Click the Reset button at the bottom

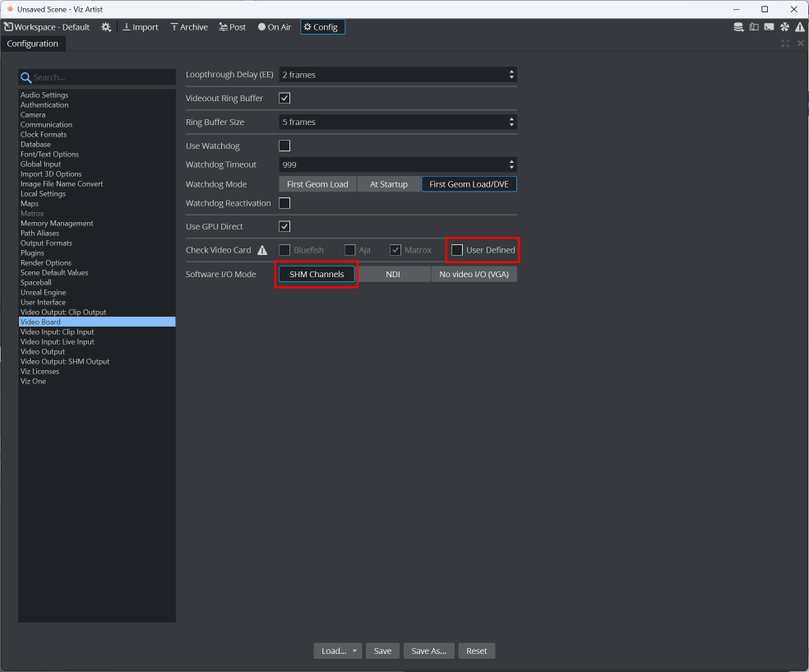tap(477, 651)
